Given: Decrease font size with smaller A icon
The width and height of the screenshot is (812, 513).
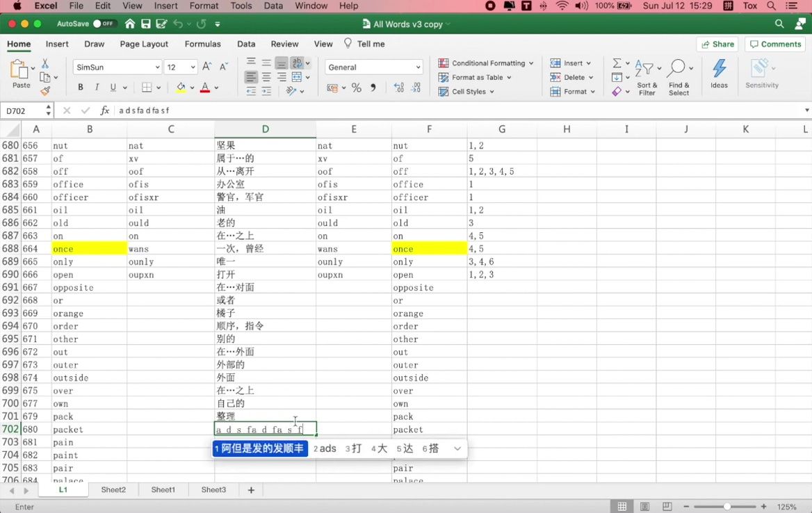Looking at the screenshot, I should coord(224,67).
